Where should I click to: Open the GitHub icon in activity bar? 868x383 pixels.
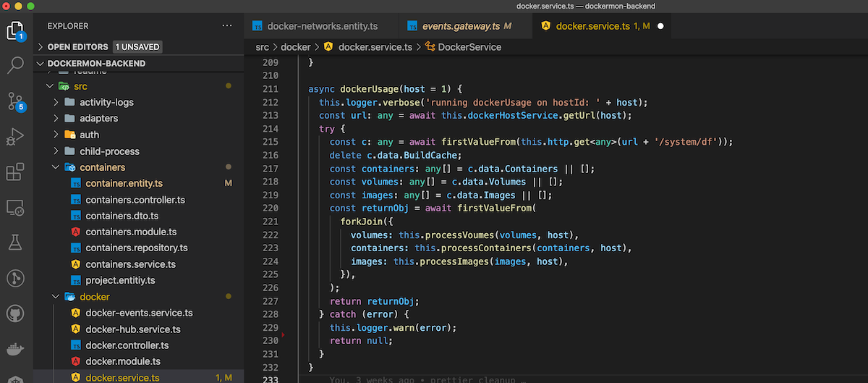(15, 313)
